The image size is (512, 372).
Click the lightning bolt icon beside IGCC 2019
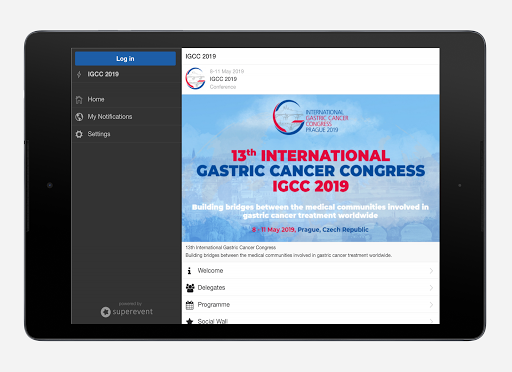click(79, 74)
